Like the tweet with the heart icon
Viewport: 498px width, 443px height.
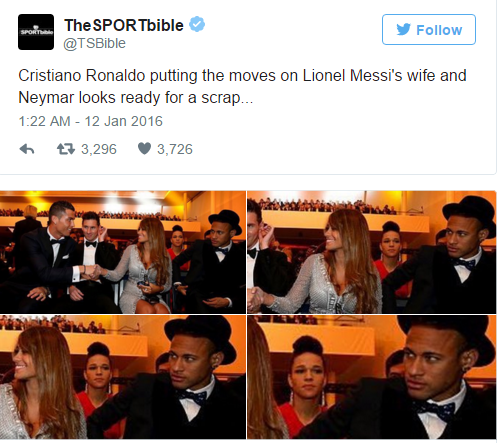coord(144,149)
